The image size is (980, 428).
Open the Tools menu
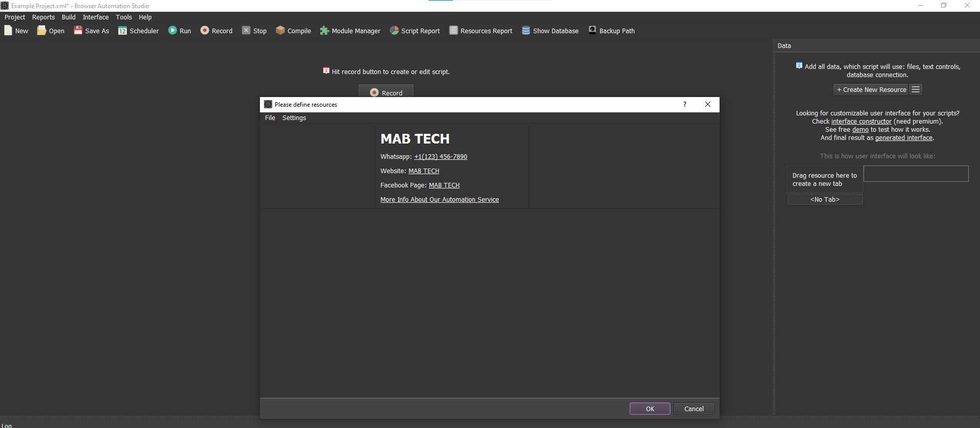[124, 17]
